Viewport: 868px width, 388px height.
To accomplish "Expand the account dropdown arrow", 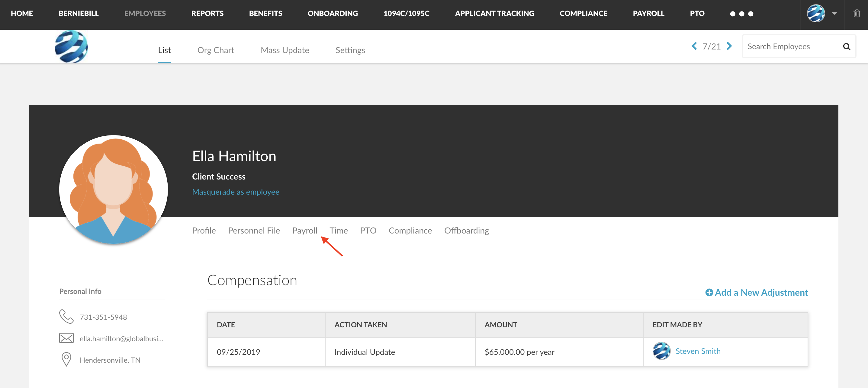I will coord(834,14).
